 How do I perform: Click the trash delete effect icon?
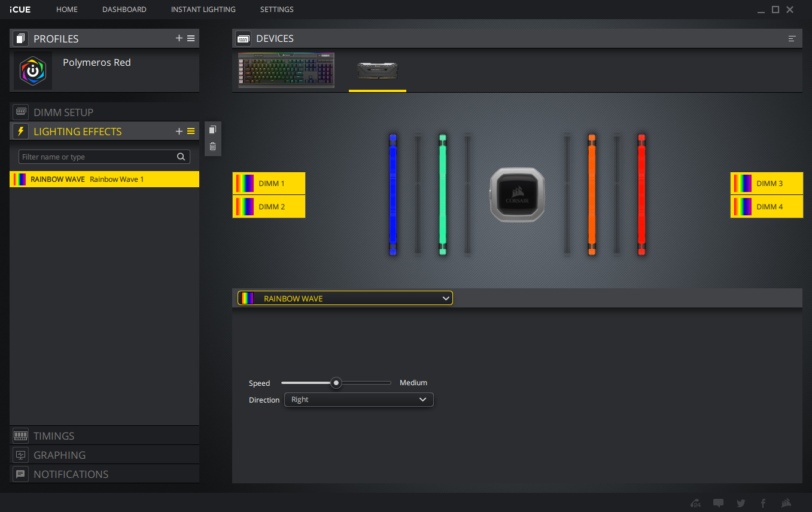(x=212, y=147)
